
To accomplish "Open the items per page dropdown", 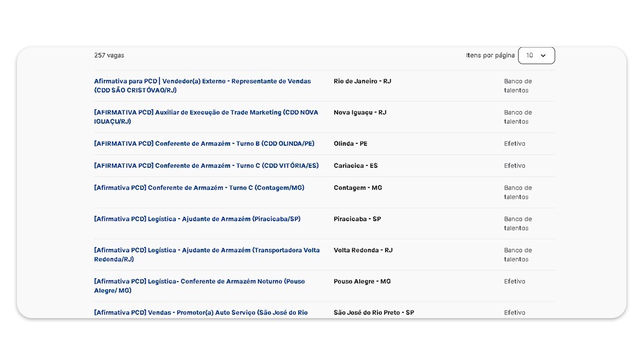I will coord(536,55).
